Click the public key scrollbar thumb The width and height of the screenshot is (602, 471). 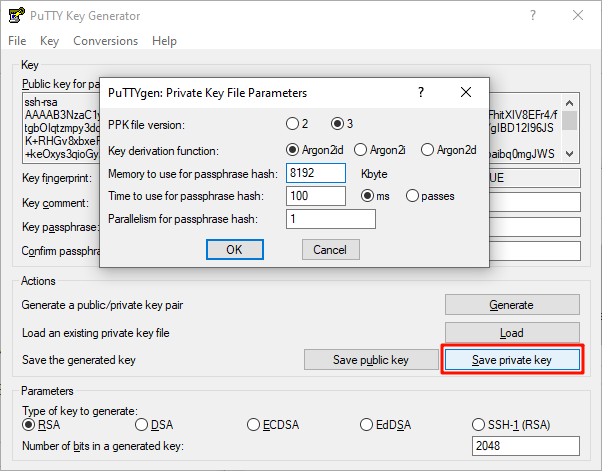pyautogui.click(x=570, y=121)
